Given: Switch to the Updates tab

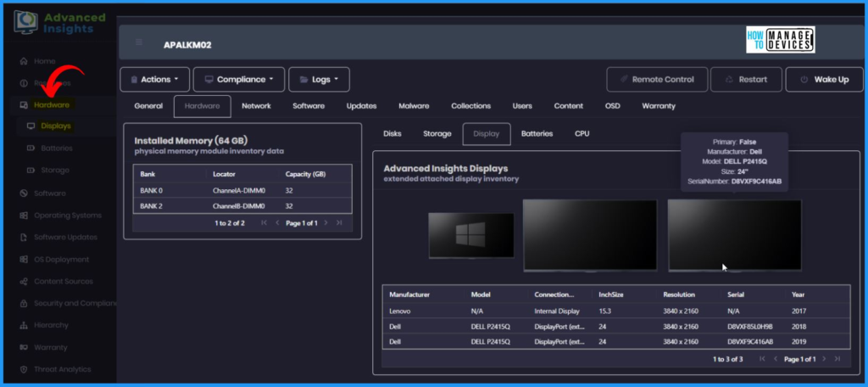Looking at the screenshot, I should click(361, 106).
